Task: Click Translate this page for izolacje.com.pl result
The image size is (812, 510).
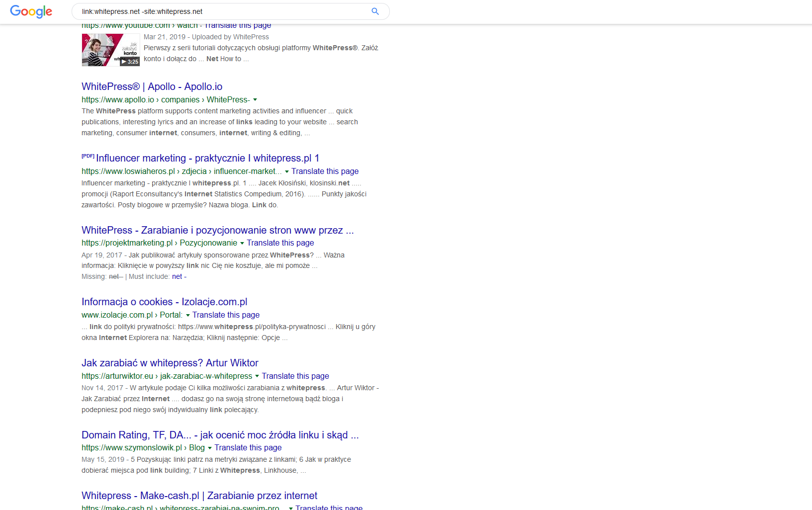Action: [x=226, y=315]
